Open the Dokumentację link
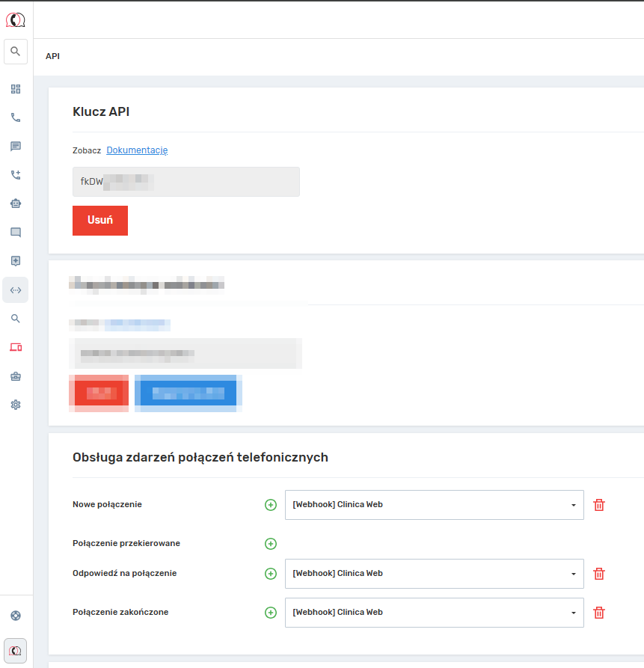644x668 pixels. pyautogui.click(x=137, y=150)
